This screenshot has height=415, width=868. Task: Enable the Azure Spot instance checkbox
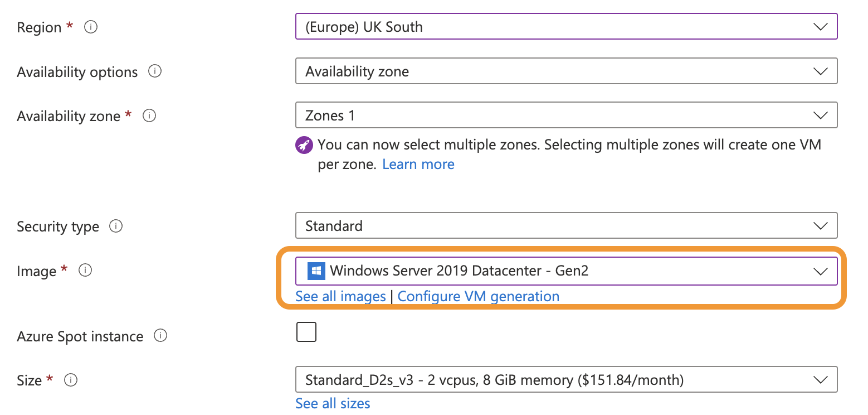[x=306, y=331]
